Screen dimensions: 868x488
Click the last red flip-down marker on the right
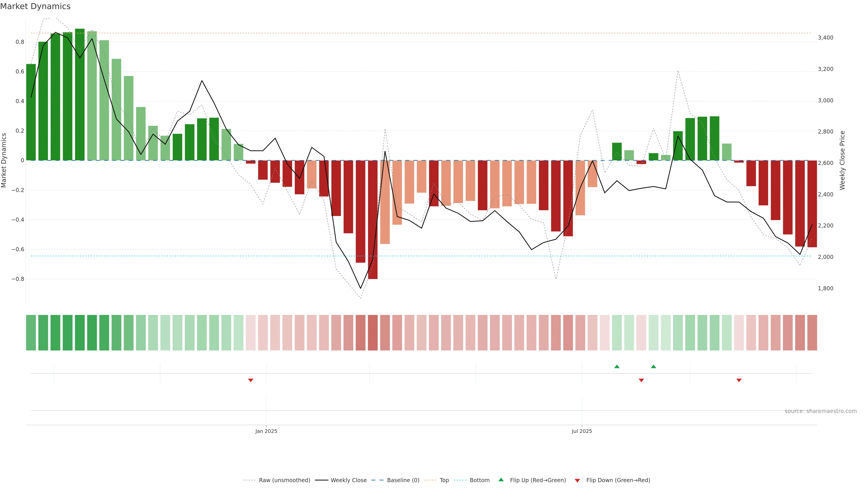pyautogui.click(x=739, y=380)
